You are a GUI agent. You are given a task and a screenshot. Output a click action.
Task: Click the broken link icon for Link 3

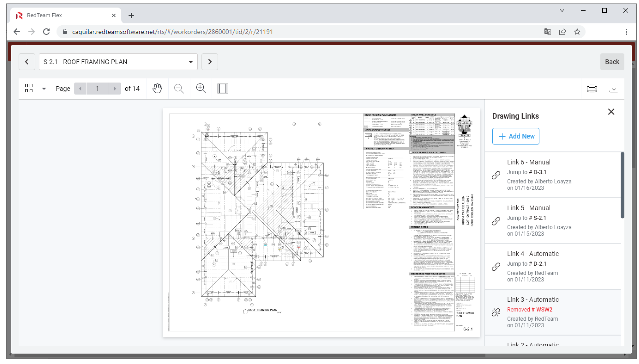[x=496, y=312]
